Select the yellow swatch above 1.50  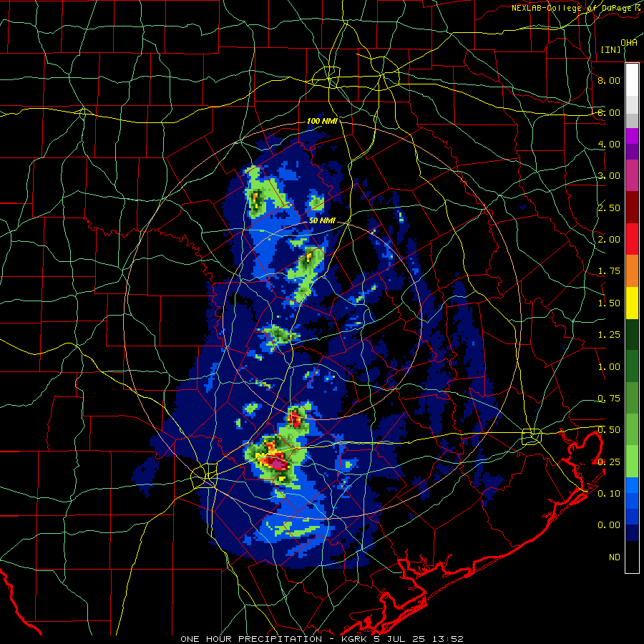(632, 303)
